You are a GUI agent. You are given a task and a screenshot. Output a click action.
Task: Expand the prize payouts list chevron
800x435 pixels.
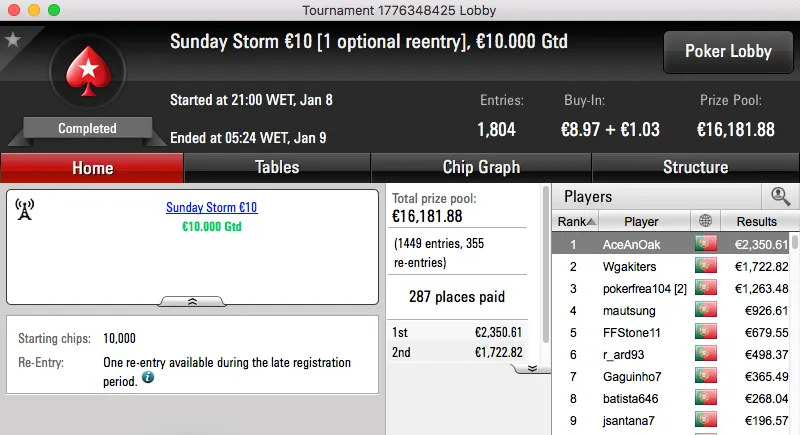pos(532,368)
